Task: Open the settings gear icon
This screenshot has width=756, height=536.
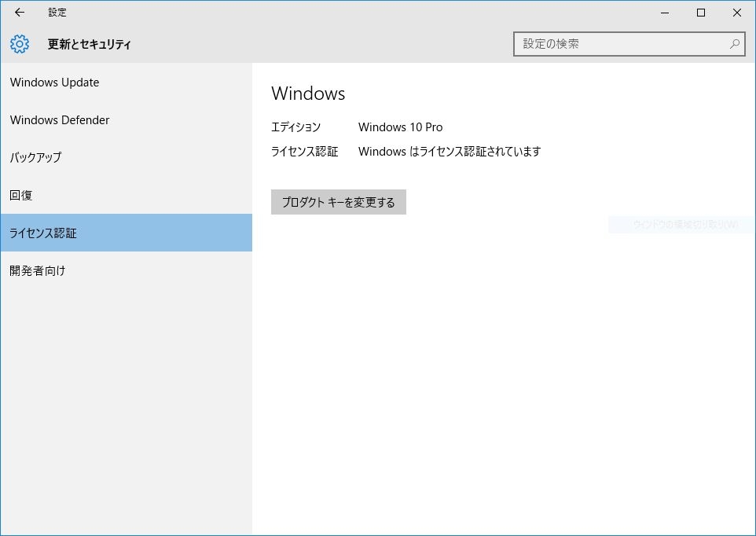Action: click(20, 44)
